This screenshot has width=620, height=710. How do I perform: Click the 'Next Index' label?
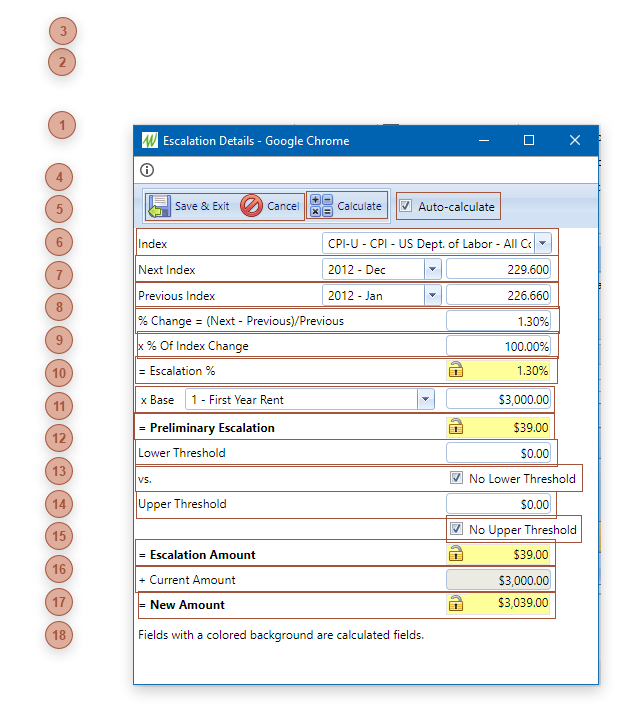[167, 270]
